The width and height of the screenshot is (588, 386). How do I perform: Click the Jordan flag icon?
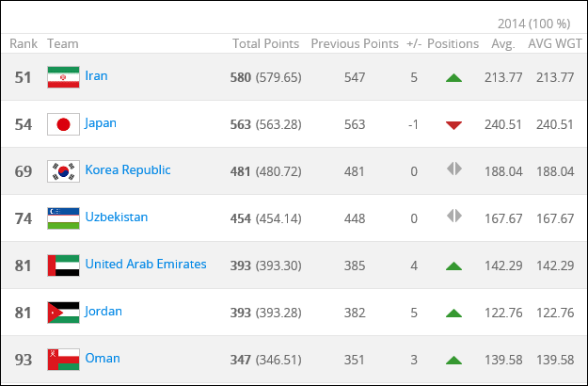click(63, 313)
